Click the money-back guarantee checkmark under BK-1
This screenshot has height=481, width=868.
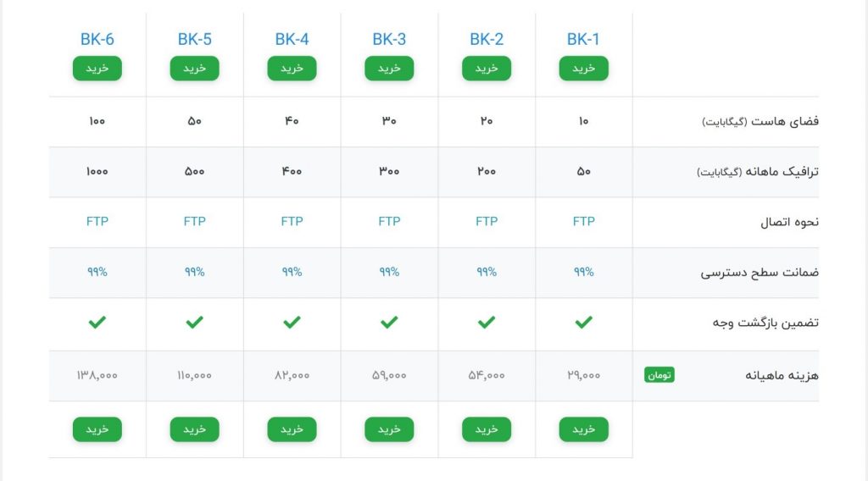pos(583,322)
